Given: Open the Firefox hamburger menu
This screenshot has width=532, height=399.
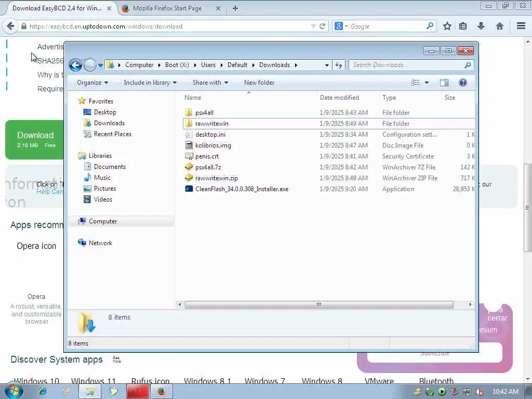Looking at the screenshot, I should tap(521, 26).
